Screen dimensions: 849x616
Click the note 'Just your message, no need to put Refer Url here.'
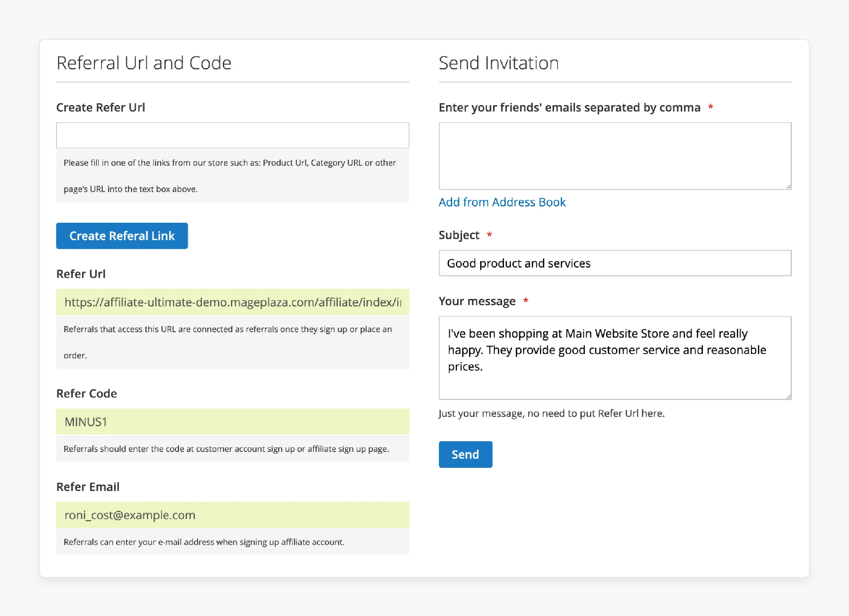552,414
